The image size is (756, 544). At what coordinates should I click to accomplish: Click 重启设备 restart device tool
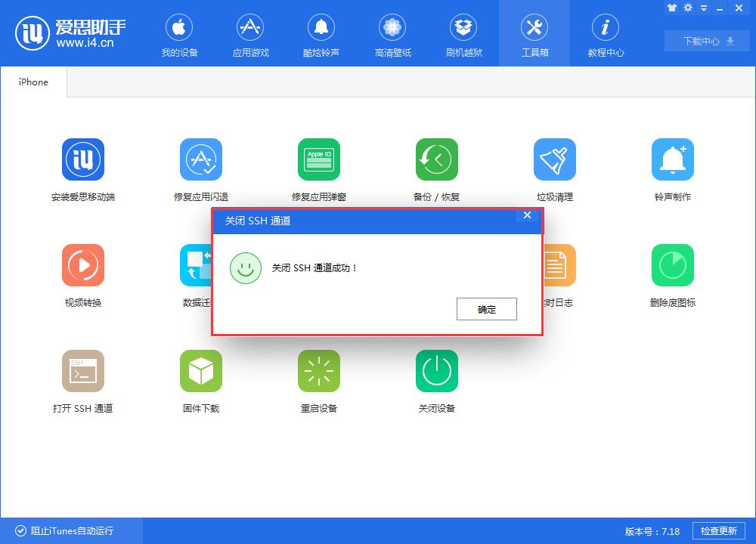pyautogui.click(x=319, y=382)
